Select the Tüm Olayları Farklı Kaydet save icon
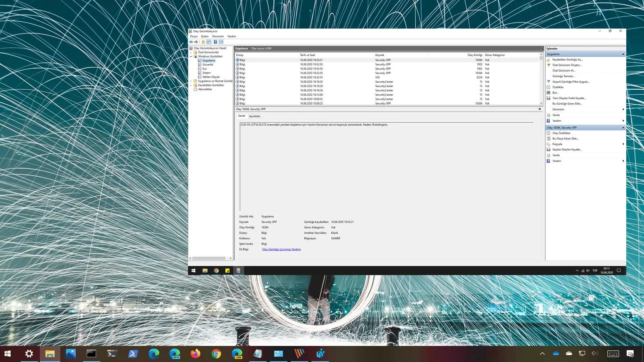Viewport: 644px width, 362px height. tap(549, 98)
